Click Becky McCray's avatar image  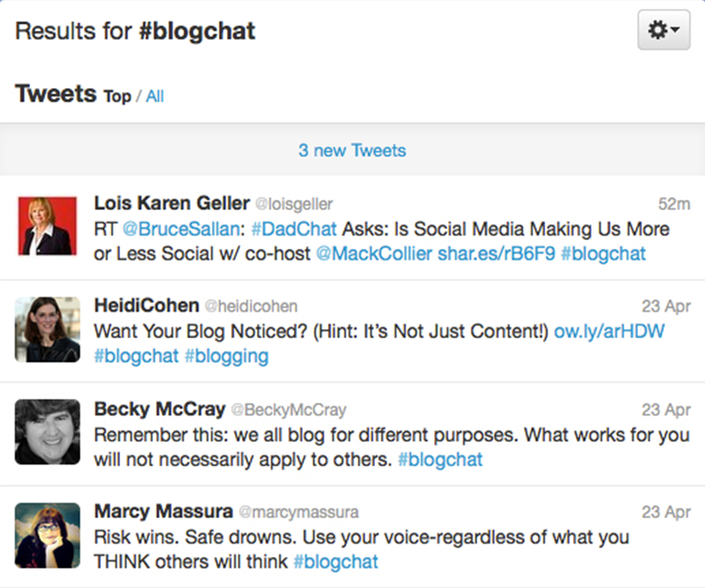47,432
